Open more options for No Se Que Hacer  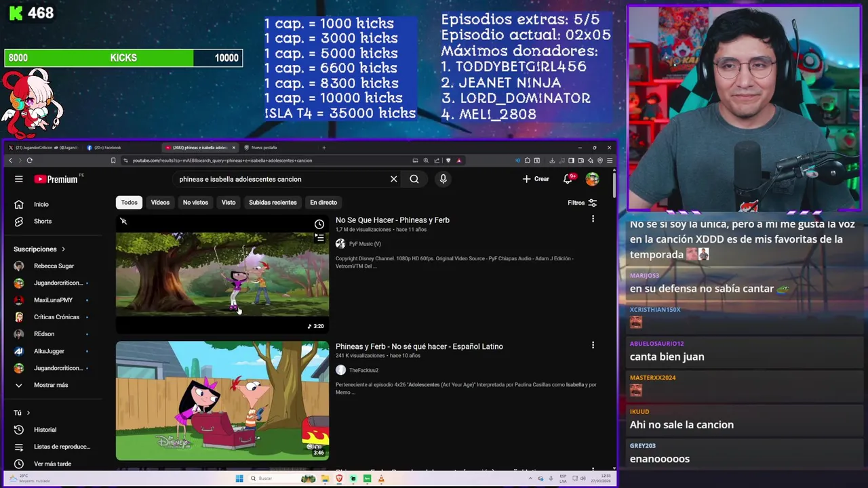(x=593, y=219)
